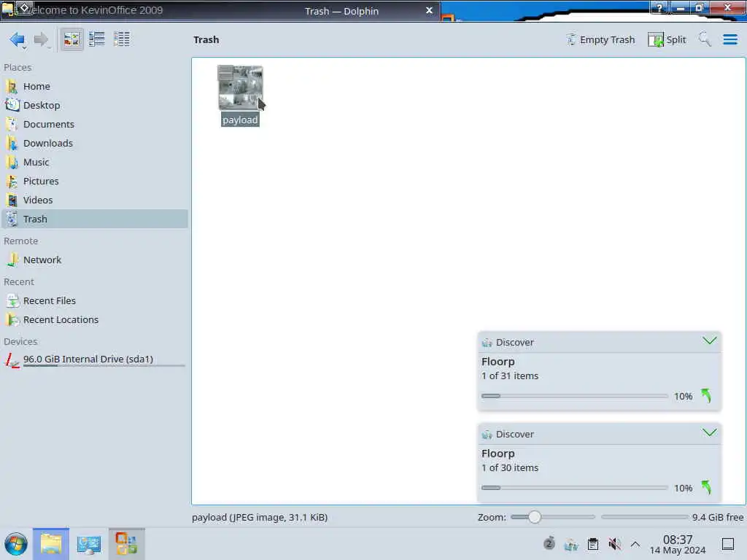
Task: Click progress bar of 1 of 31 items
Action: click(575, 396)
